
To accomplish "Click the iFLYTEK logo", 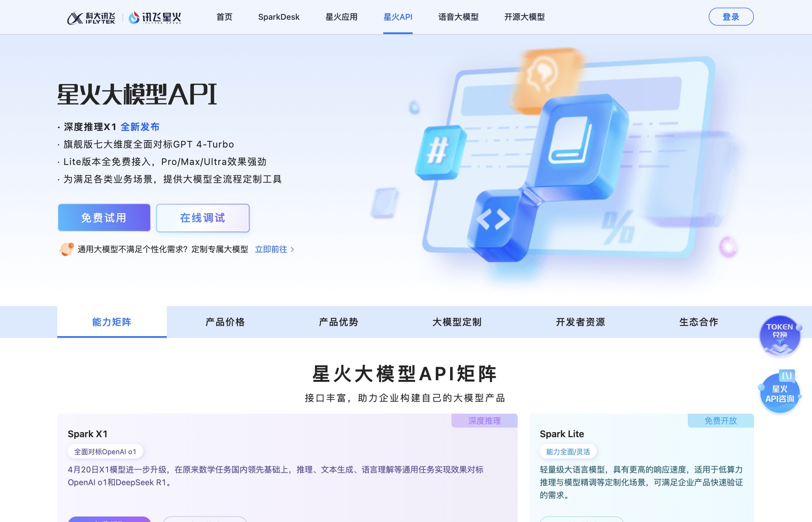I will 91,17.
